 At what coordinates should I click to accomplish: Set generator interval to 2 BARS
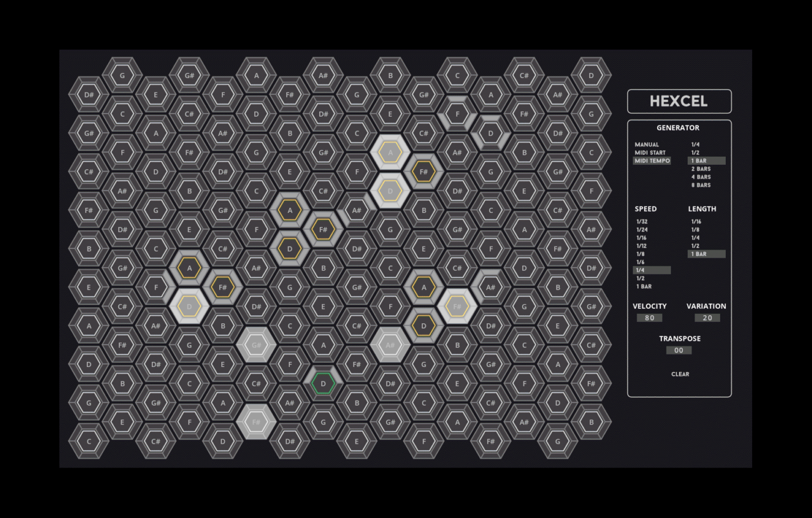(701, 169)
